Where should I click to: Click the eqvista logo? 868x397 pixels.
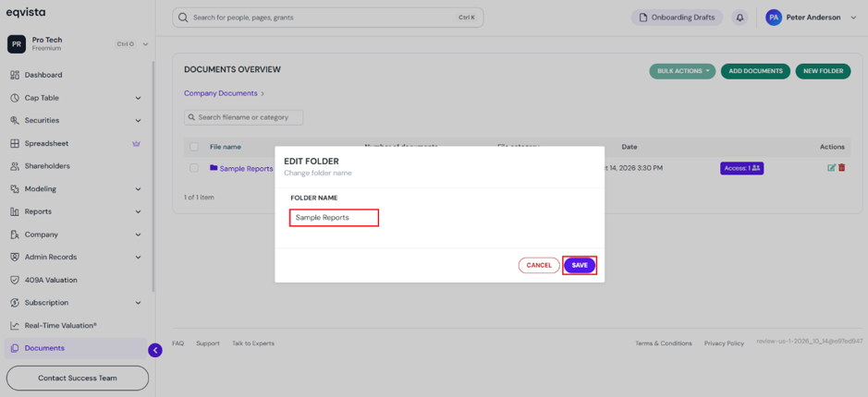[x=26, y=12]
